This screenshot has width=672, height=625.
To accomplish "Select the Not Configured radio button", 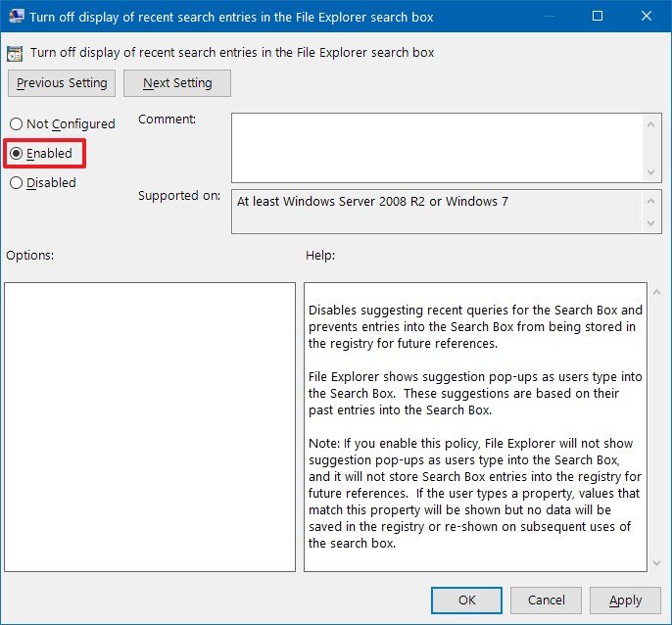I will click(x=16, y=124).
